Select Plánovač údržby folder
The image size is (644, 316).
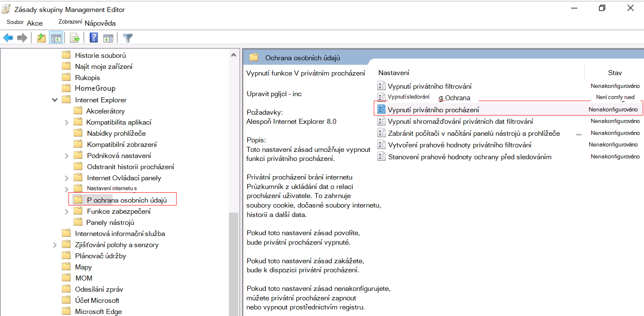(x=101, y=256)
